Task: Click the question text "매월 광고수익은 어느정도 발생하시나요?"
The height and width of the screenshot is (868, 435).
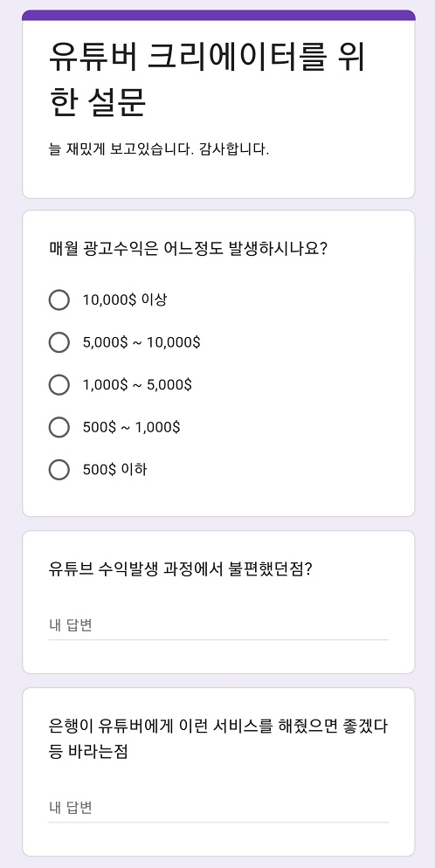Action: [189, 248]
